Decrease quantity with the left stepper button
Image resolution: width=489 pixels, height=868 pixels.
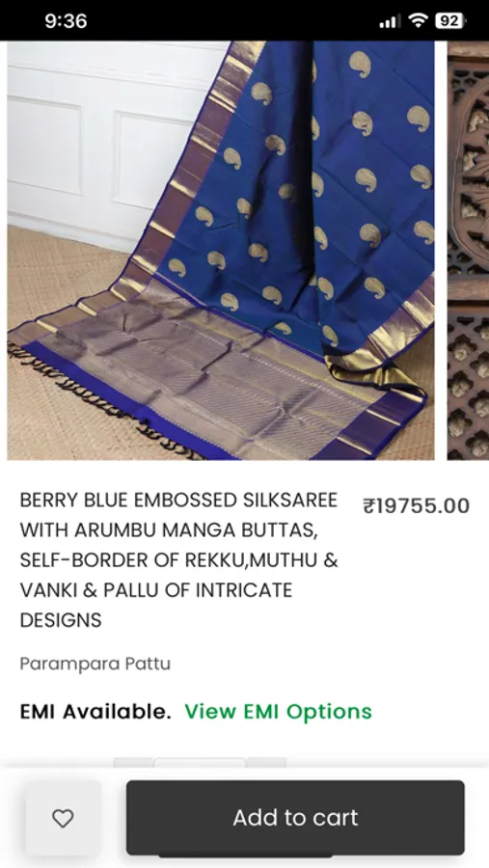click(133, 762)
